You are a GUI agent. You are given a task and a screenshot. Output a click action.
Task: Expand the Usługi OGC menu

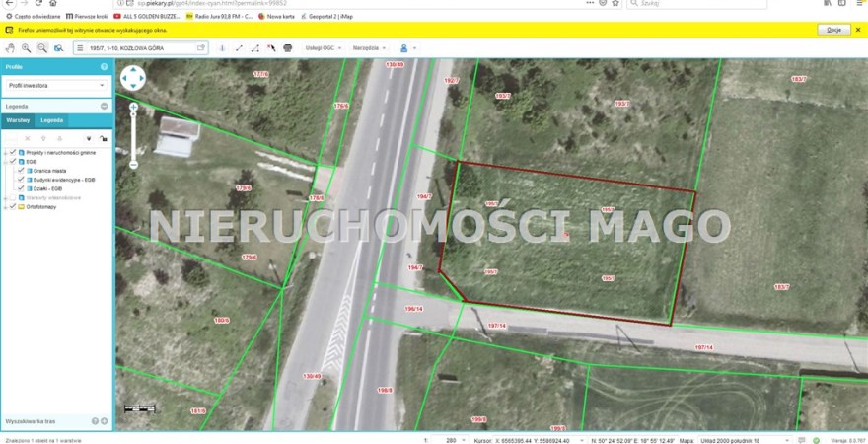click(325, 47)
